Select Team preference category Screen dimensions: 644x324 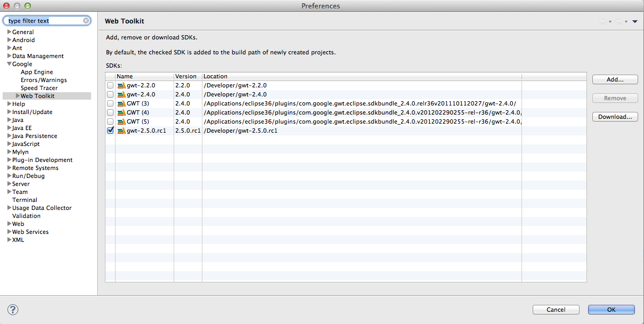click(20, 192)
